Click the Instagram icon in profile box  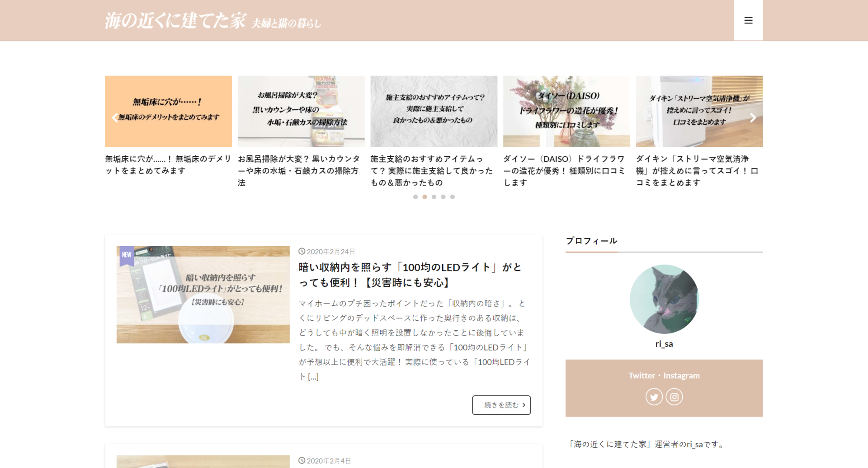(x=674, y=397)
